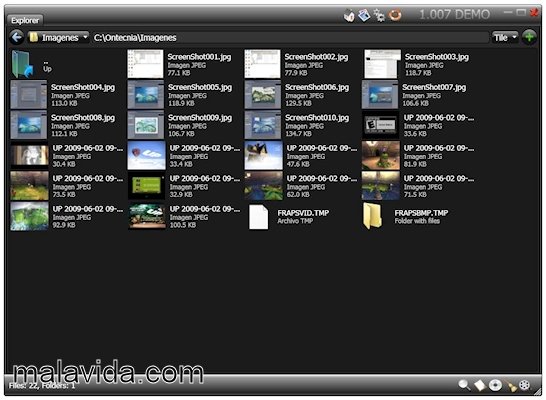This screenshot has height=400, width=546.
Task: Select the 100.5 KB UP image thumbnail
Action: point(146,216)
